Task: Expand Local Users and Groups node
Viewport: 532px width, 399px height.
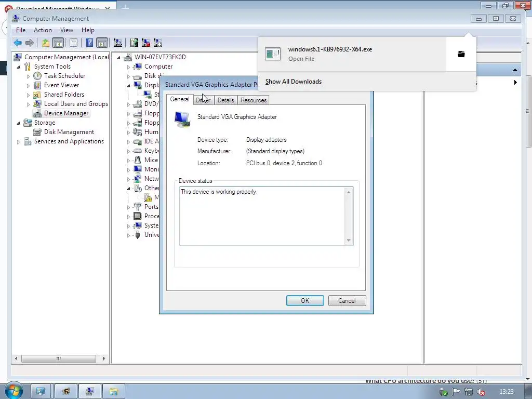Action: [x=28, y=104]
